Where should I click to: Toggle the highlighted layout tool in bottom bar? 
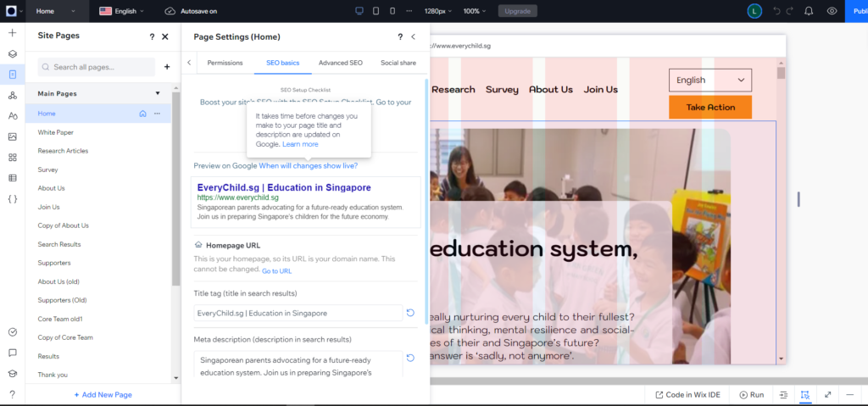coord(805,395)
